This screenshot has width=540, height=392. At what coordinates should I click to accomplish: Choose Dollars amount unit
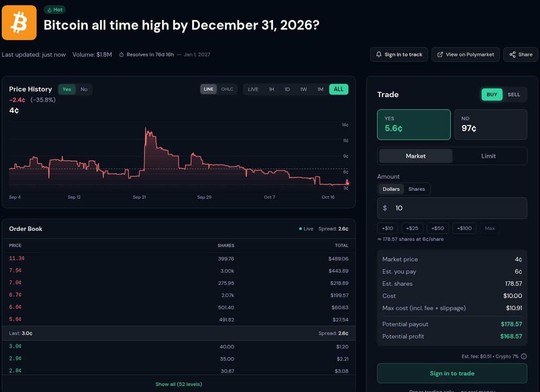(391, 189)
